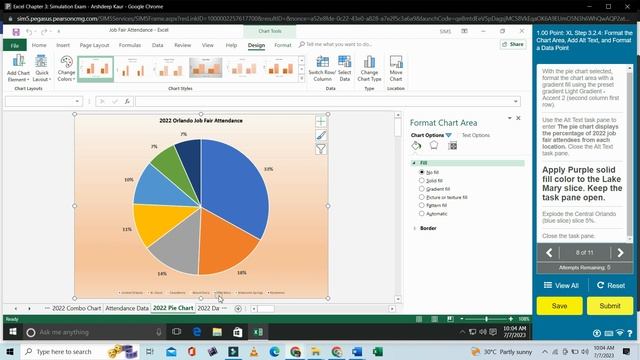This screenshot has height=360, width=640.
Task: Go to the next simulation step
Action: (620, 253)
